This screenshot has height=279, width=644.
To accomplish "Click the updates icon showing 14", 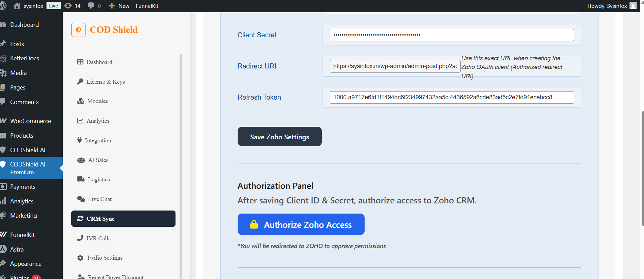I will 68,6.
